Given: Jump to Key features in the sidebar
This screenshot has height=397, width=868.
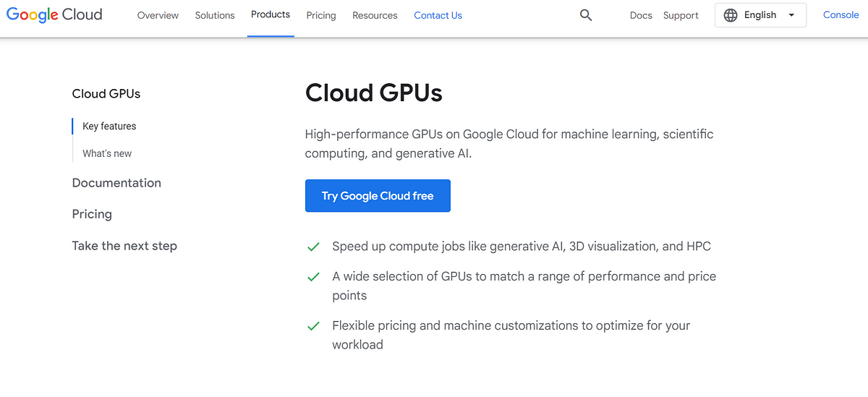Looking at the screenshot, I should (109, 126).
